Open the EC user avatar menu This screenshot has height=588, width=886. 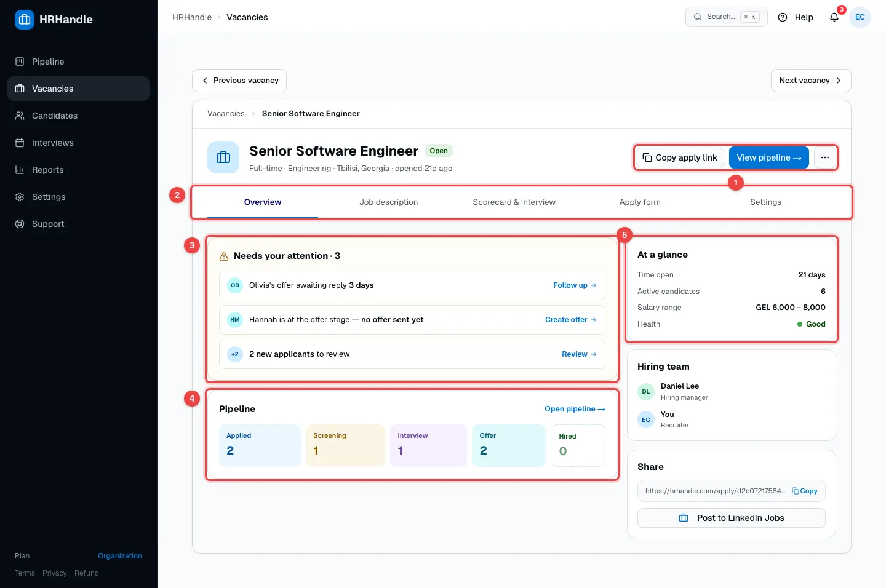[x=860, y=17]
